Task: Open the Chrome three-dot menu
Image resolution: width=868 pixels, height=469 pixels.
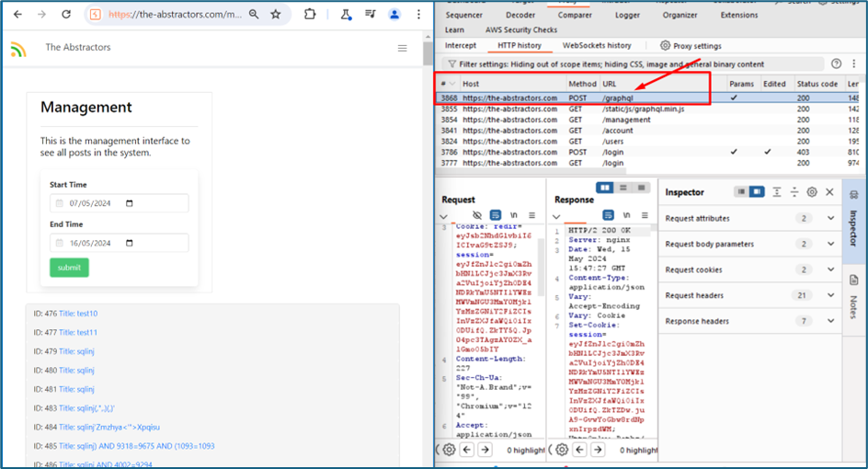Action: click(418, 15)
